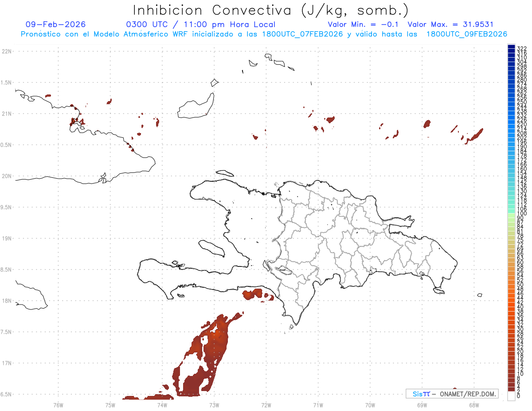Click the "74W" longitude label

162,404
